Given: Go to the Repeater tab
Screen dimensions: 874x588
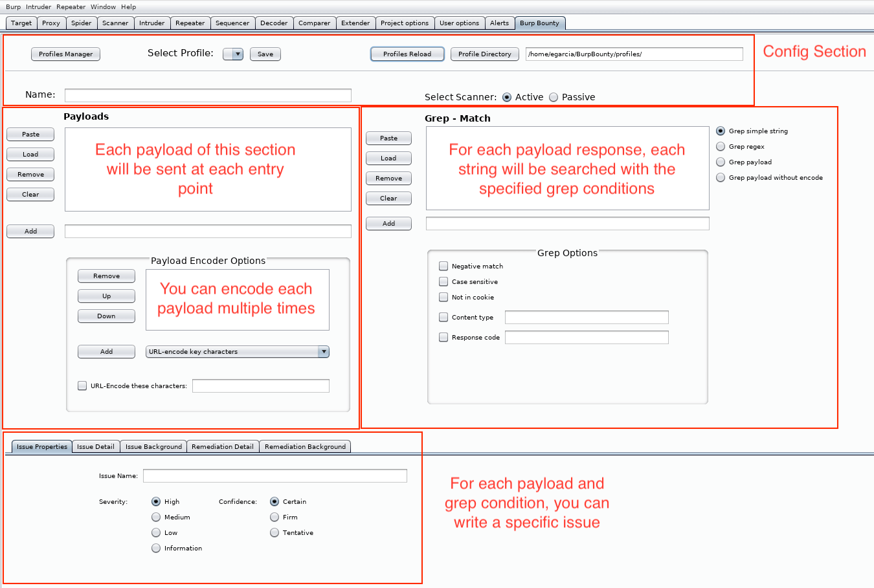Looking at the screenshot, I should pyautogui.click(x=190, y=23).
